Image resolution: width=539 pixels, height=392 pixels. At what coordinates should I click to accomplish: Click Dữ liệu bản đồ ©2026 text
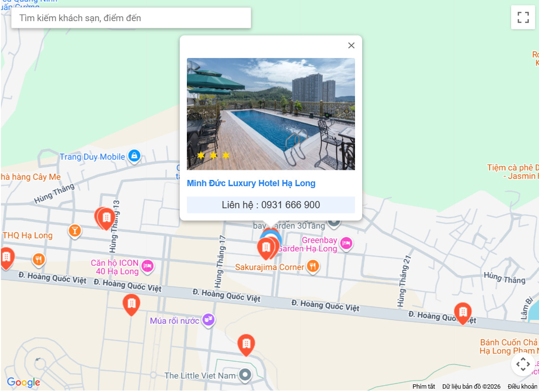[471, 387]
